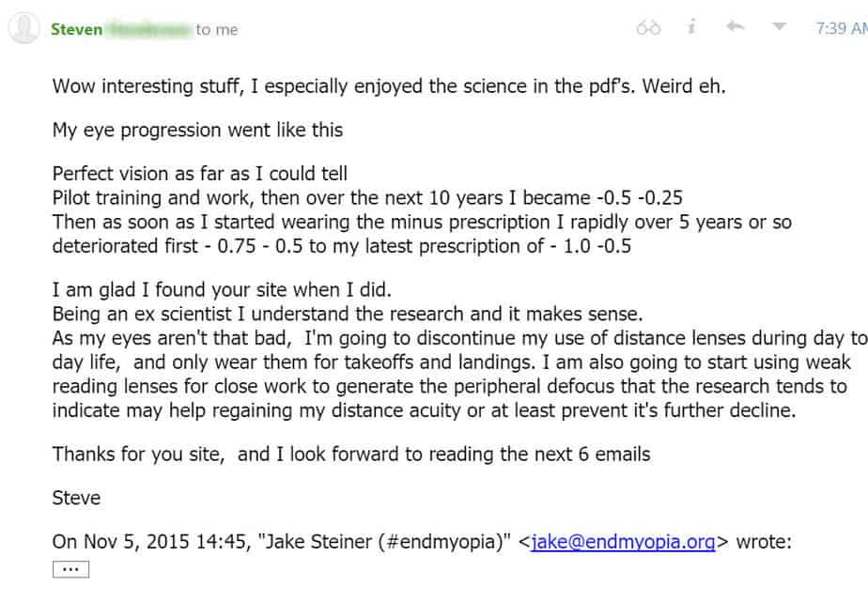Click sender name Steven
868x602 pixels.
coord(77,29)
